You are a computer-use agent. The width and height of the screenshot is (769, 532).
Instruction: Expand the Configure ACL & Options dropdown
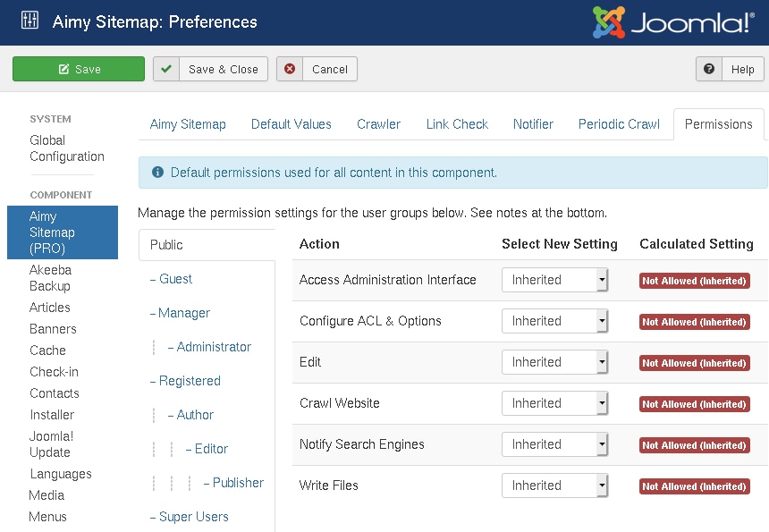coord(554,321)
